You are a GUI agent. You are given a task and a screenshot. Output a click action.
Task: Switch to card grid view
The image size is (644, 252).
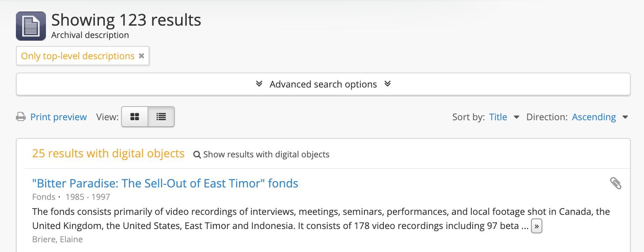135,117
